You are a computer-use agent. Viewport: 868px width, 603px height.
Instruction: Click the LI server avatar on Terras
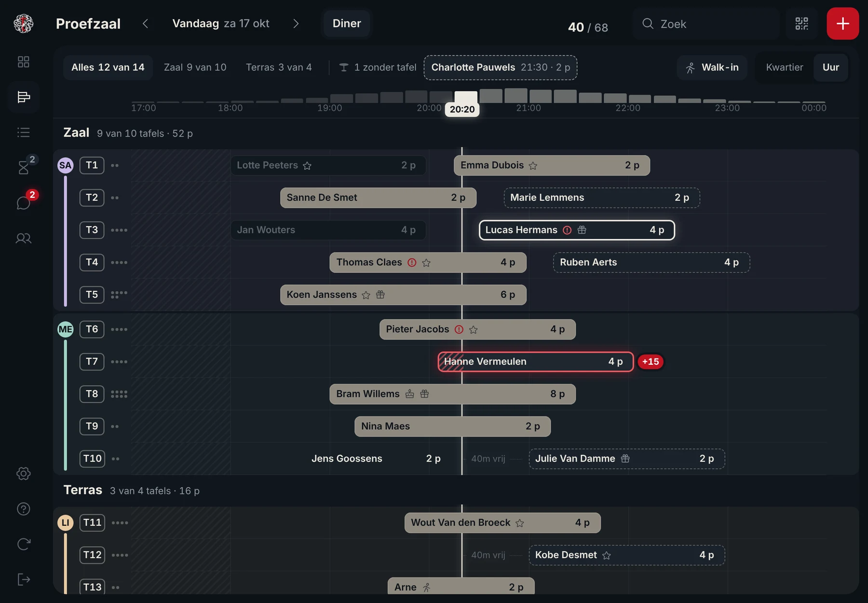pyautogui.click(x=66, y=523)
